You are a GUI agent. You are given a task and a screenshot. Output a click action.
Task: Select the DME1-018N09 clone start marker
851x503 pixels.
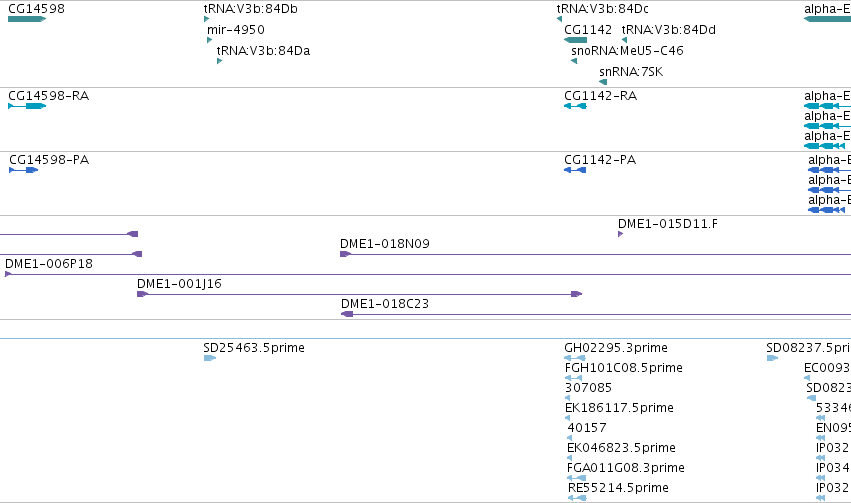coord(345,254)
